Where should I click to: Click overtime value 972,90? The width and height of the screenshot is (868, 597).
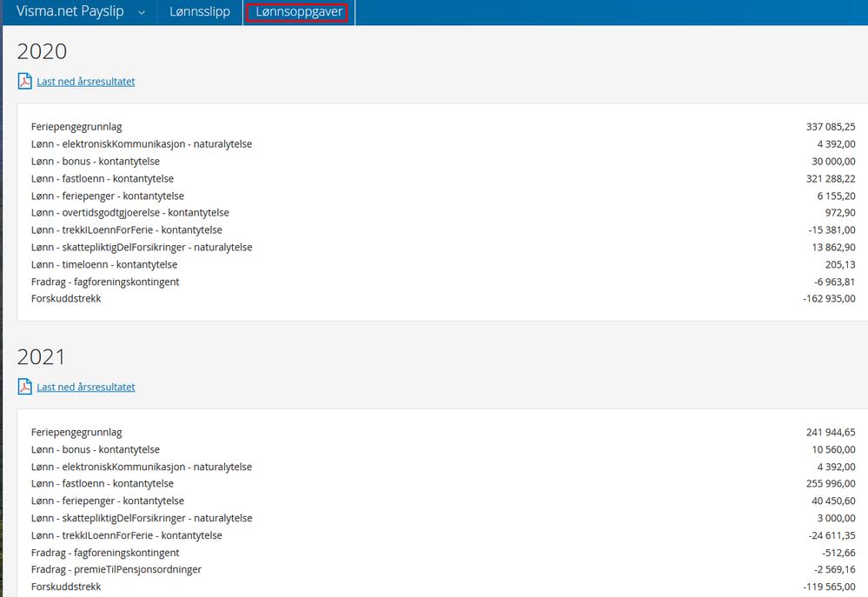click(x=840, y=213)
